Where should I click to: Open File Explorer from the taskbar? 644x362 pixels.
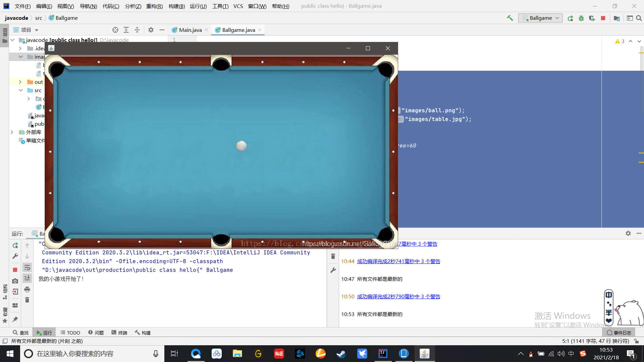coord(237,354)
